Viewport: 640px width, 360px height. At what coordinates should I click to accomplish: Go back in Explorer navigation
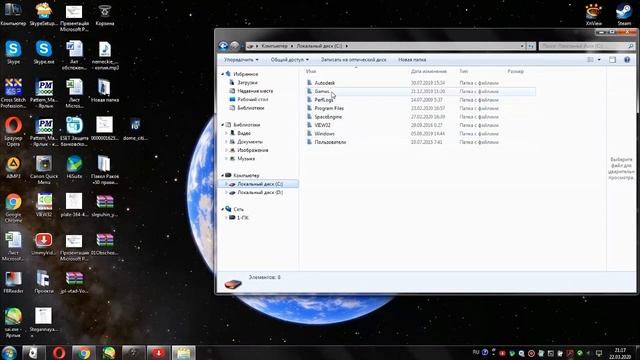pyautogui.click(x=223, y=46)
